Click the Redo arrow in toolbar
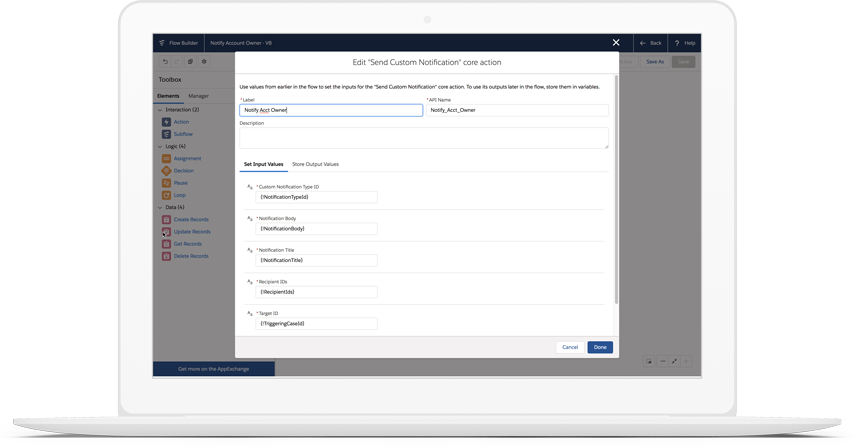The height and width of the screenshot is (447, 857). 177,62
